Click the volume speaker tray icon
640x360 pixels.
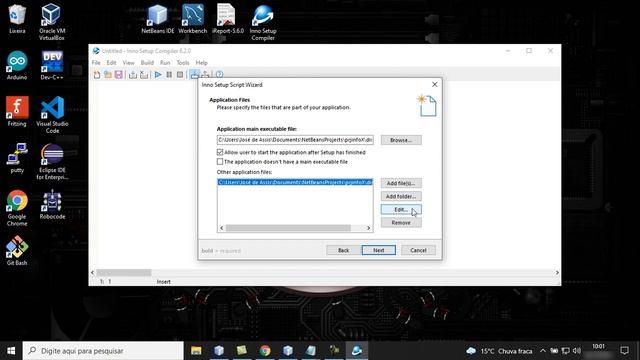click(576, 351)
